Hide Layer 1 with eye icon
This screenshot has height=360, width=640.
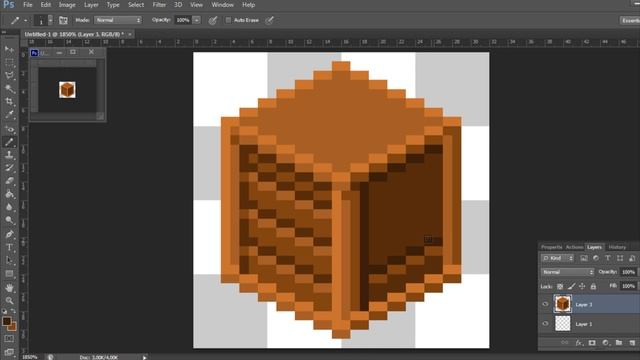click(x=545, y=324)
